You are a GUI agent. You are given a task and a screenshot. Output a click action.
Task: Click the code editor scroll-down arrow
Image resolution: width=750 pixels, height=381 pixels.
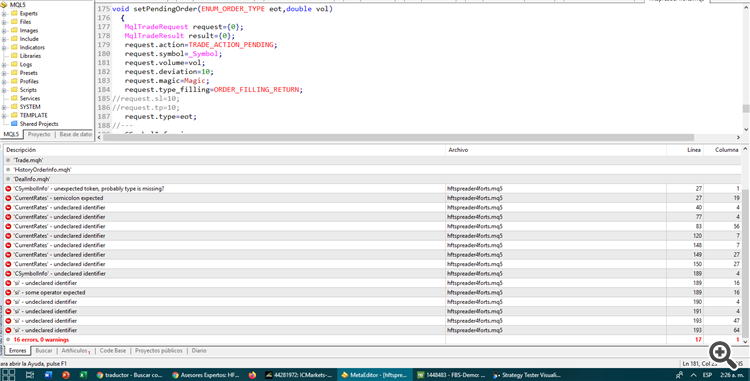pyautogui.click(x=746, y=130)
